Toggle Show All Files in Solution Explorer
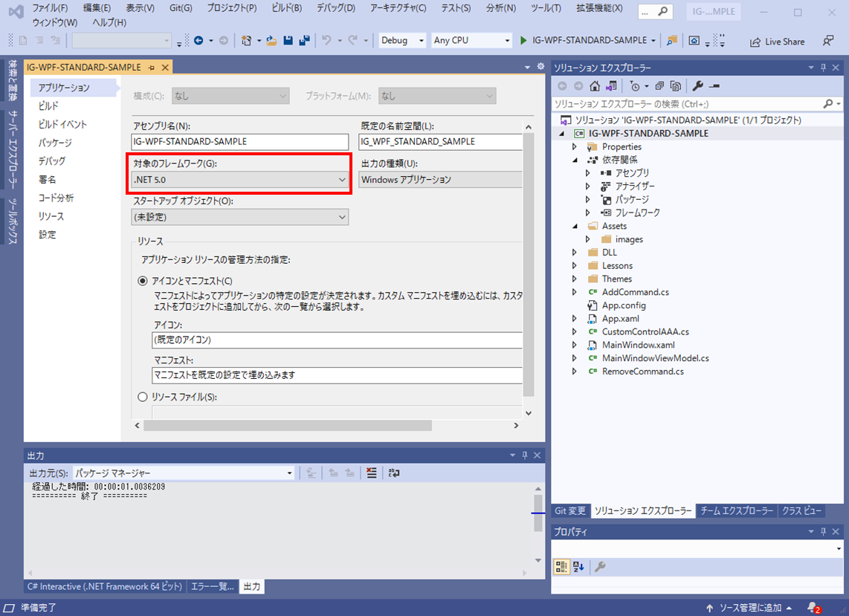This screenshot has height=616, width=849. click(675, 86)
